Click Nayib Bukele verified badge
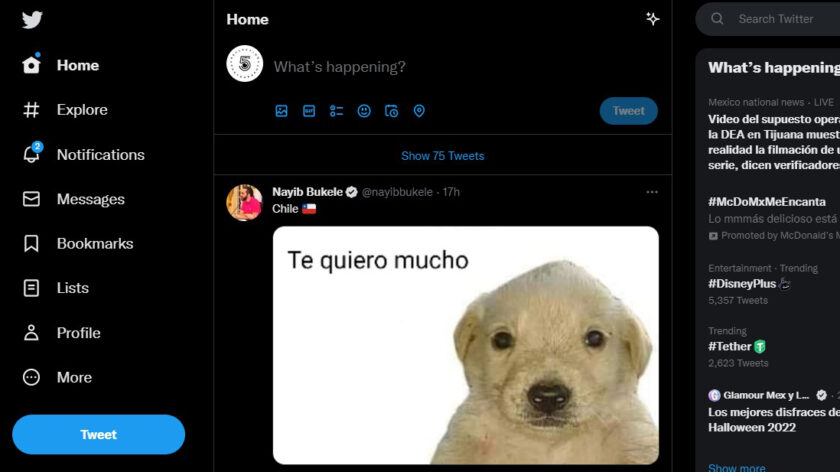The width and height of the screenshot is (840, 472). (x=351, y=192)
